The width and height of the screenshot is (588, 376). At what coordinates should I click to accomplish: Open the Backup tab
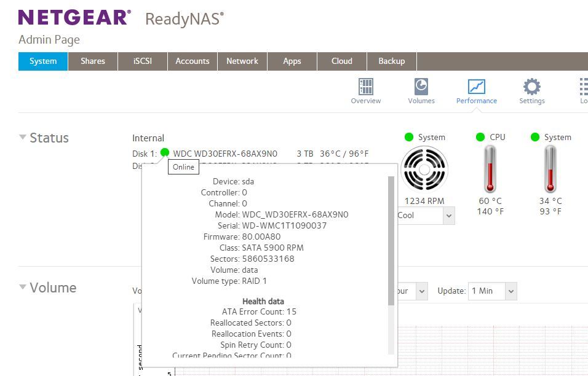pos(391,61)
